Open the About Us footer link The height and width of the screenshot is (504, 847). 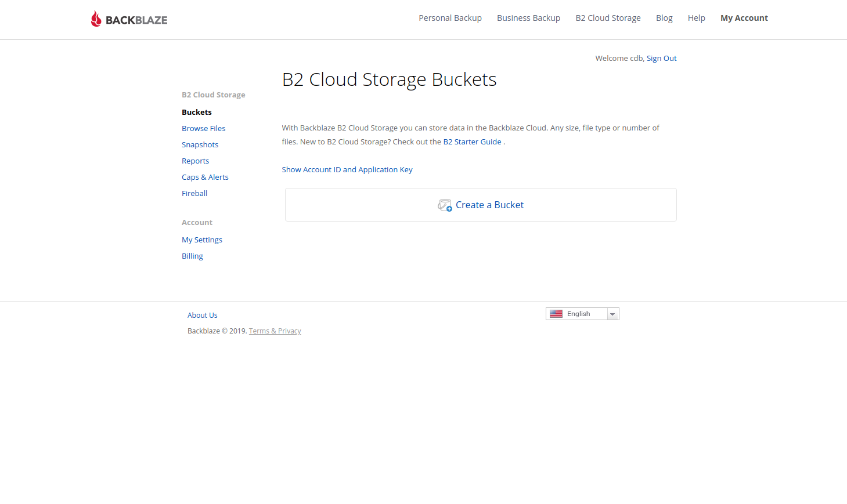coord(202,315)
